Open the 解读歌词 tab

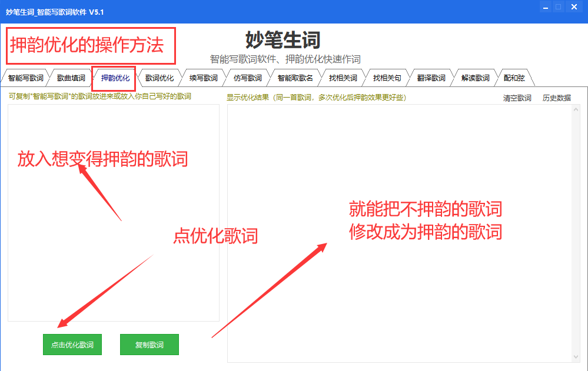point(475,78)
